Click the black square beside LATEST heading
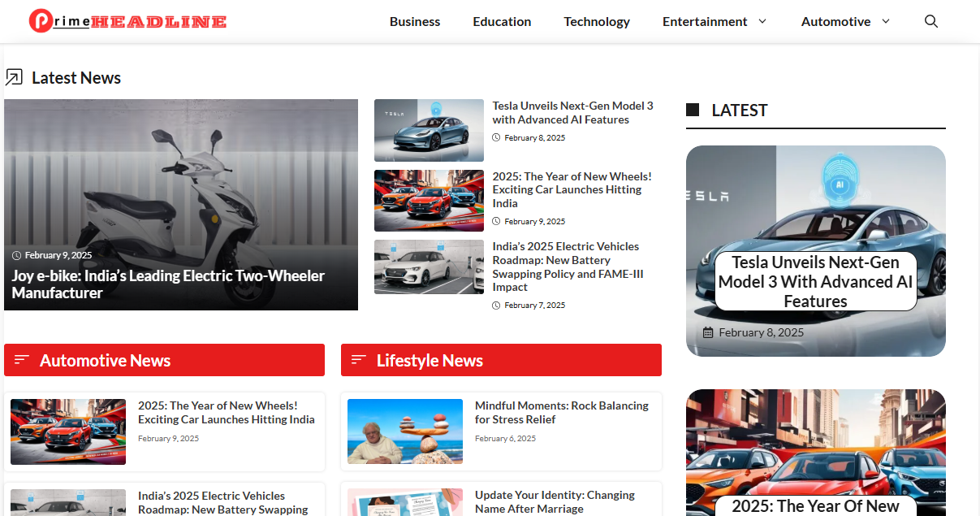 693,110
